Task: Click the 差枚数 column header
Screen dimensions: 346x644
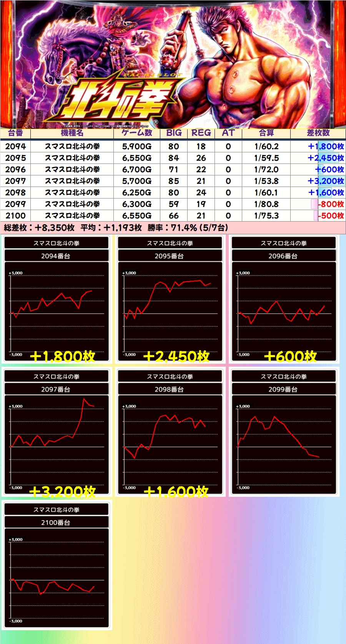Action: [x=318, y=133]
